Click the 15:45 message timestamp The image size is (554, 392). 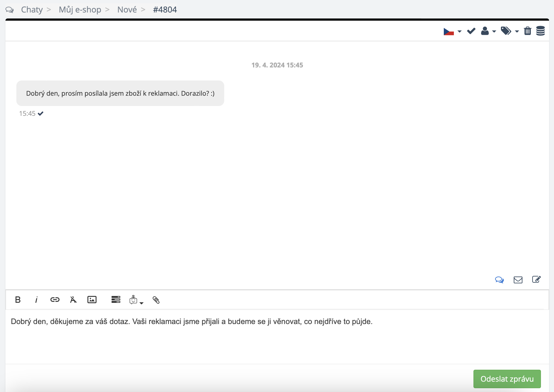pos(27,113)
